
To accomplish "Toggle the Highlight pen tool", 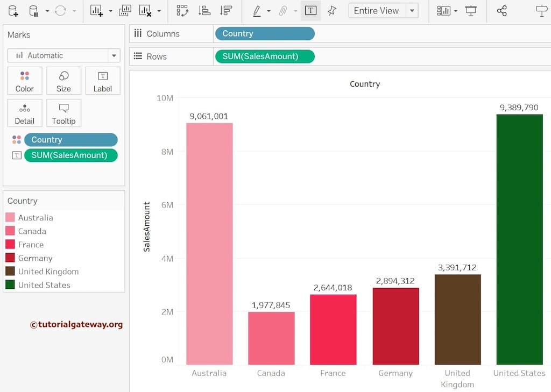I will tap(257, 10).
